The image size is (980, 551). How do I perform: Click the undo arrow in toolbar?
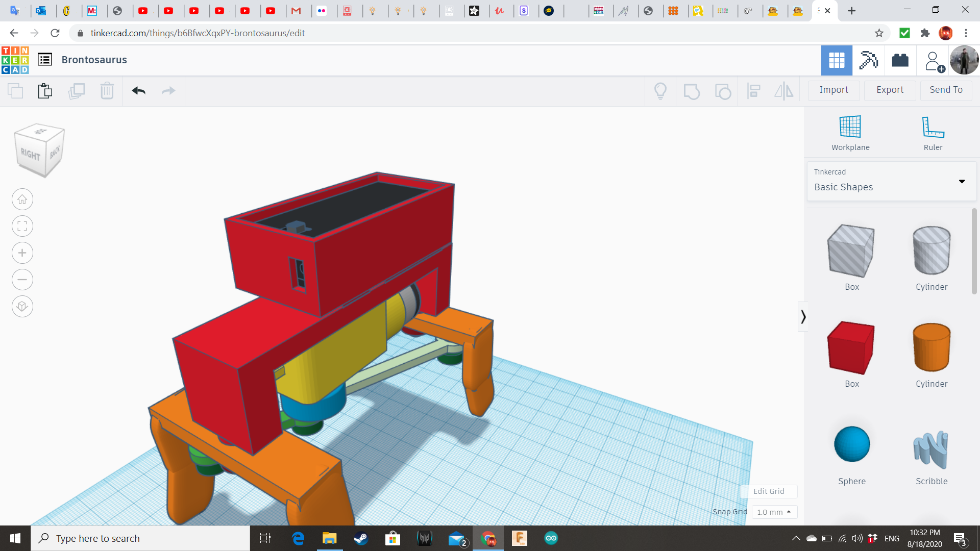coord(138,91)
